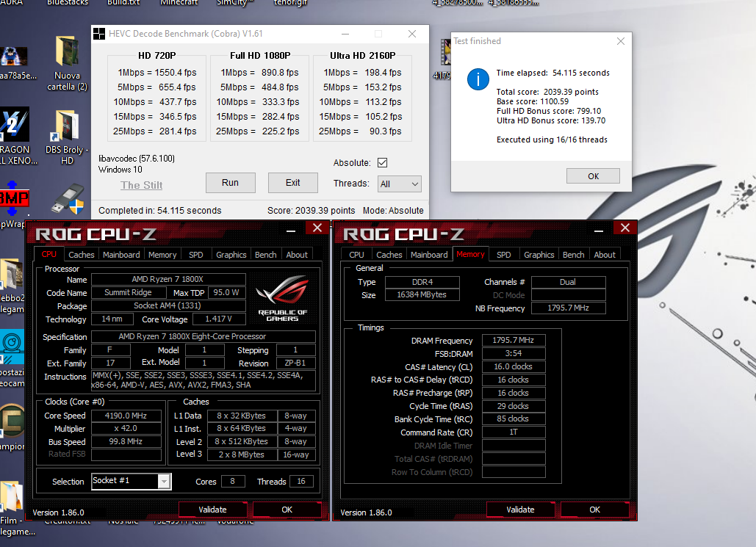Select SPD tab in right CPU-Z window

click(504, 255)
